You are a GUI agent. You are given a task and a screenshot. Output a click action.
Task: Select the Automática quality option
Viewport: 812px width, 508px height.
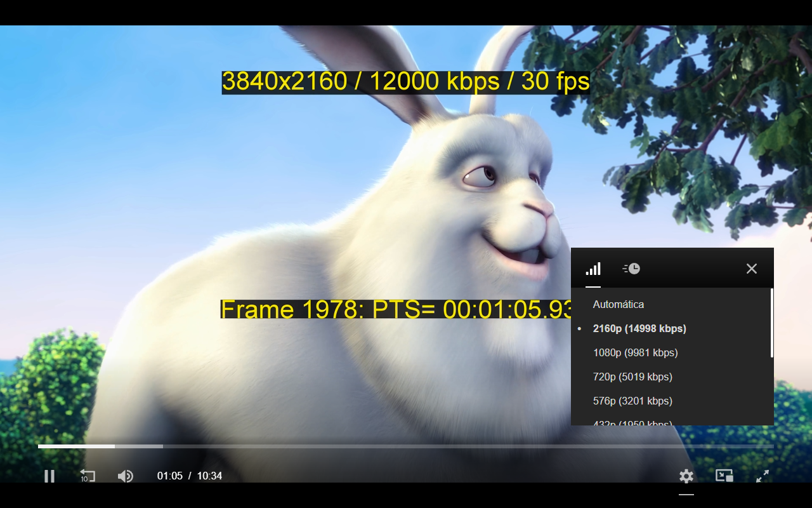[x=619, y=304]
